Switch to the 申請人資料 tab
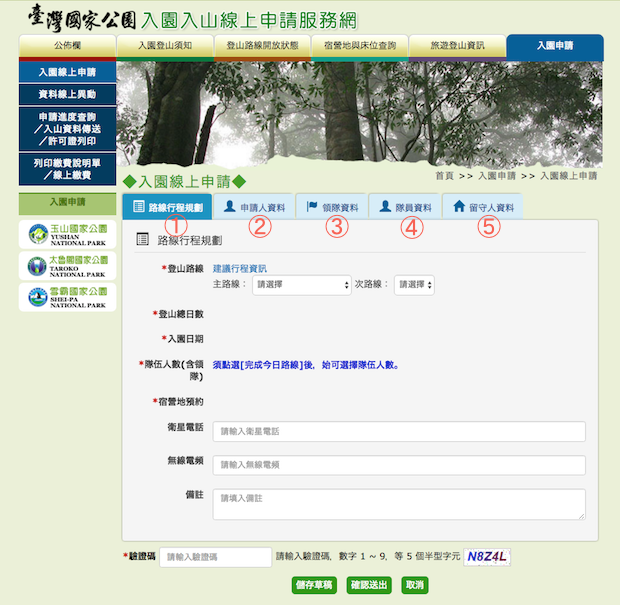 tap(254, 208)
